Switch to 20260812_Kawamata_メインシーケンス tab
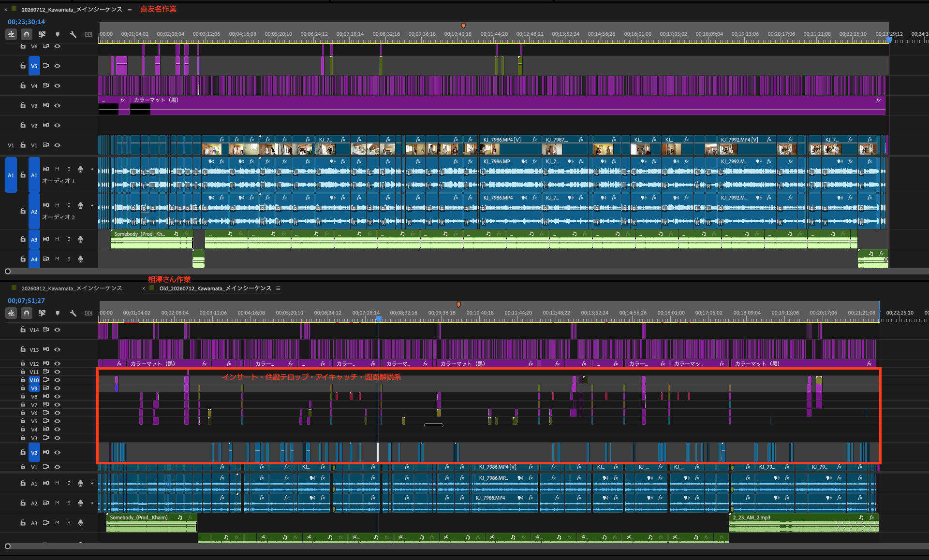The width and height of the screenshot is (929, 560). coord(72,288)
